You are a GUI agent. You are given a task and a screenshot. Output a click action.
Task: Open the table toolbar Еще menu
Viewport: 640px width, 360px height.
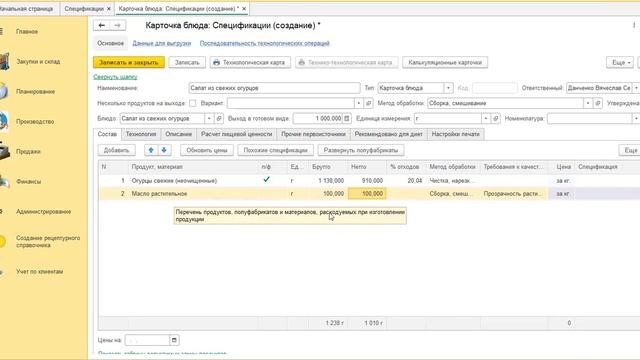[x=630, y=150]
